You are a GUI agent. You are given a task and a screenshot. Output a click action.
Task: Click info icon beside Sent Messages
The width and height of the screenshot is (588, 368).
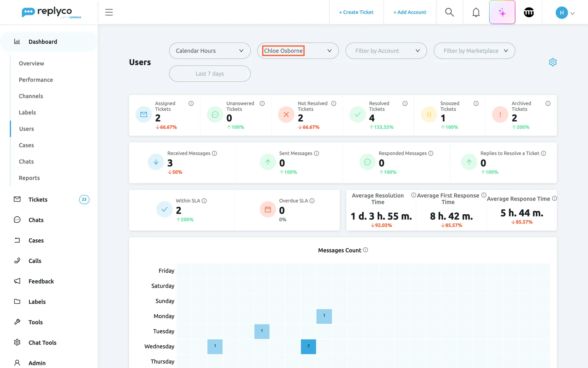point(316,153)
